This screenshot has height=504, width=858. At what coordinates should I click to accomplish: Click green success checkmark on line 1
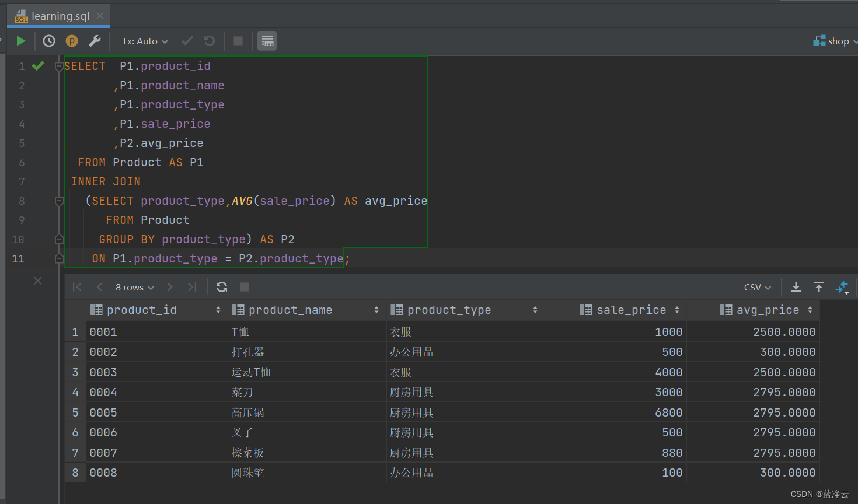(x=38, y=66)
